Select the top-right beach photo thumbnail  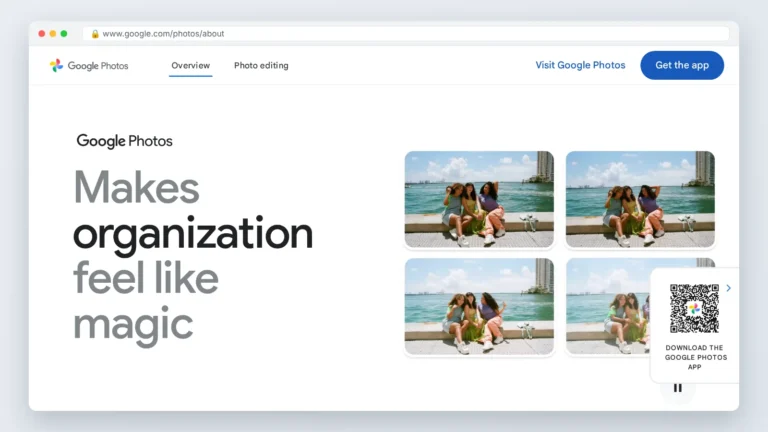640,199
